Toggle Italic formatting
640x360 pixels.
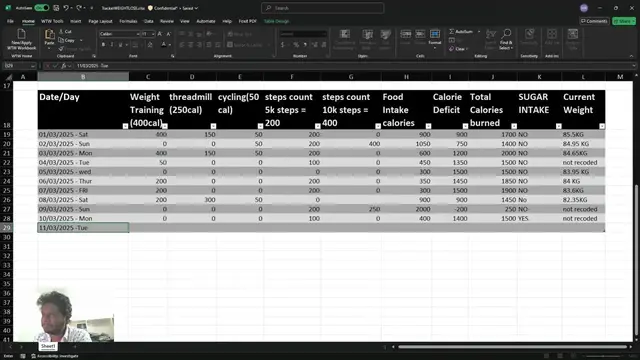coord(112,44)
